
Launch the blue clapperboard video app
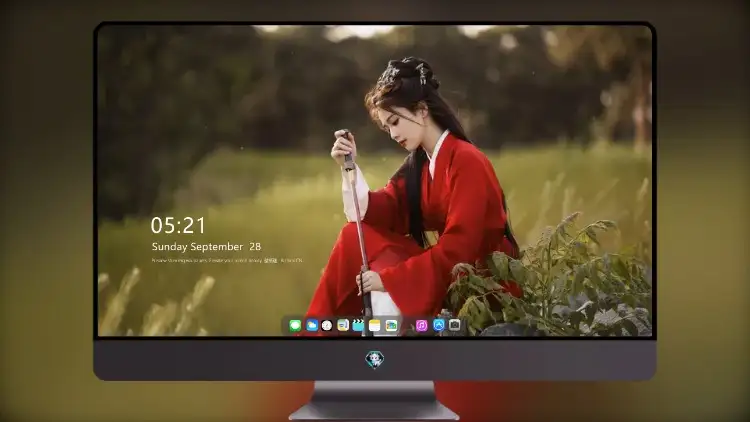(x=358, y=326)
